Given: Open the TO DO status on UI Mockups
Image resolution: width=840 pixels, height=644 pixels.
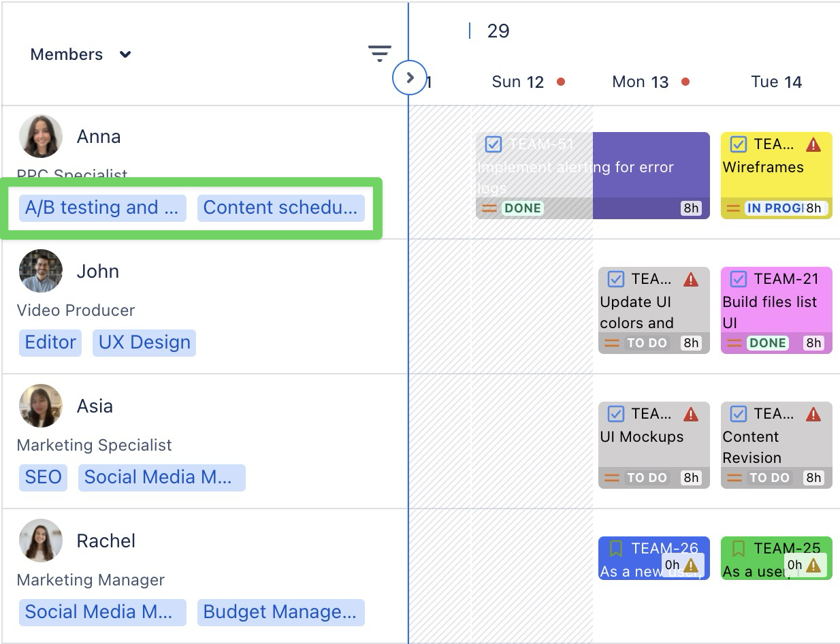Looking at the screenshot, I should [647, 478].
